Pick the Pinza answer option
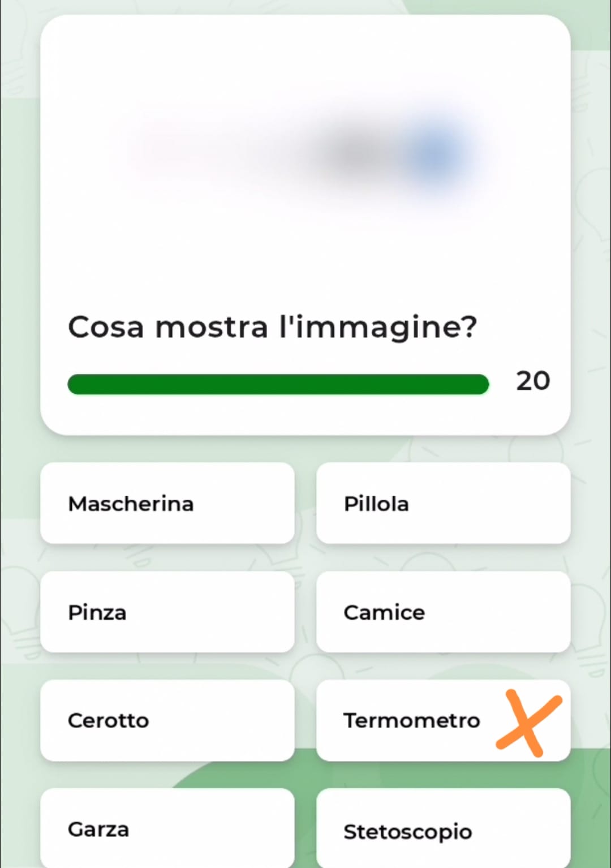 pos(167,612)
